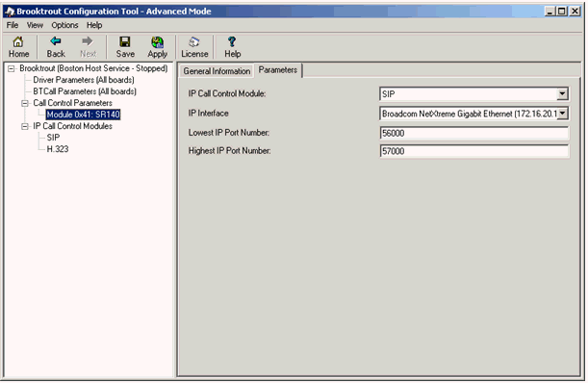
Task: Minimize the Brooktrout Configuration Tool window
Action: pos(550,12)
